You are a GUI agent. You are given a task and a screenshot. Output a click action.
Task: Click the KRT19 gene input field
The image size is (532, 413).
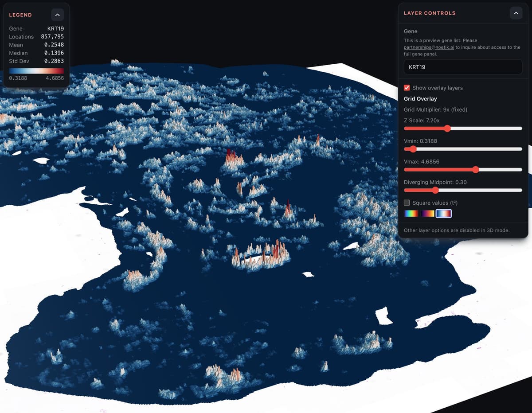pyautogui.click(x=462, y=67)
